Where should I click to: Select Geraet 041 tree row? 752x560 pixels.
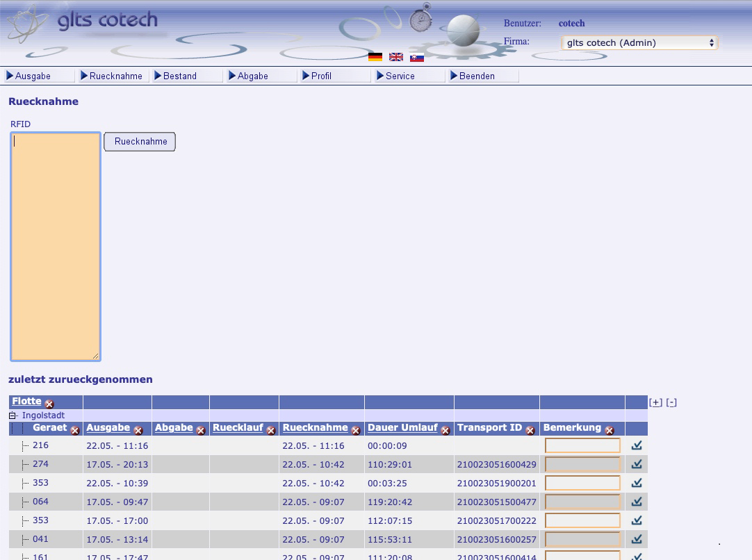coord(40,539)
